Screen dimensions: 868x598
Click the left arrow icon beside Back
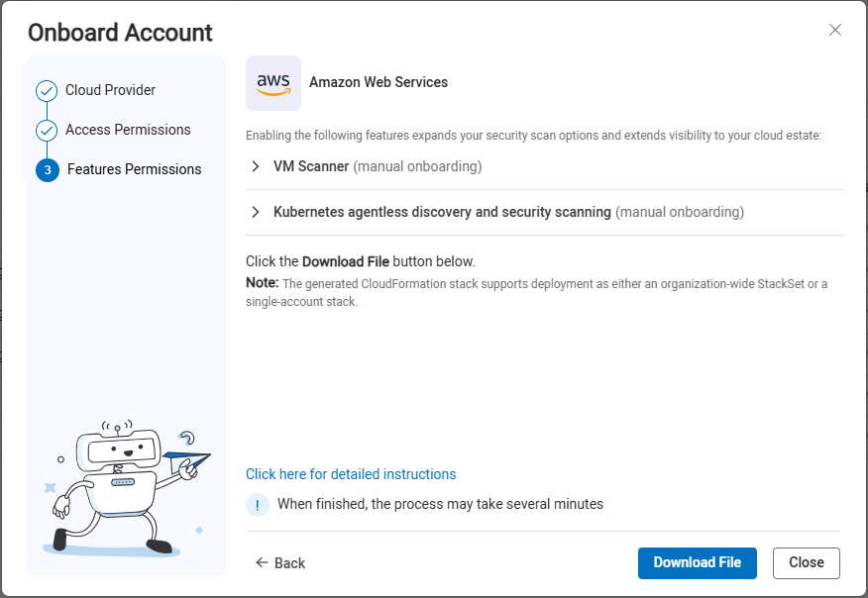coord(262,562)
